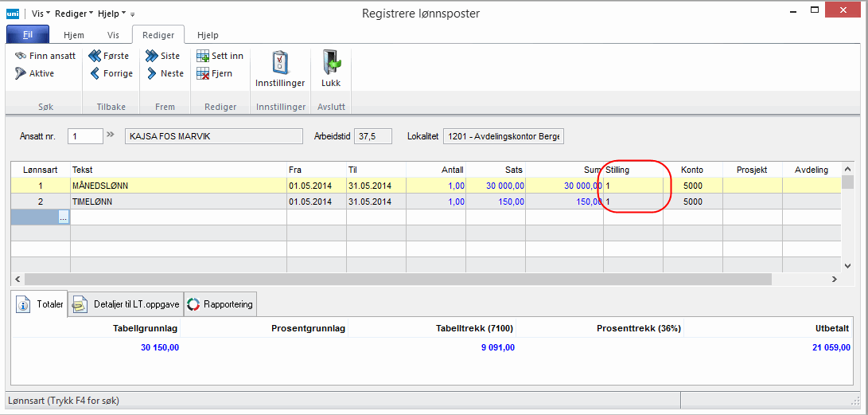Open the Fil menu tab
Image resolution: width=868 pixels, height=415 pixels.
[x=28, y=35]
